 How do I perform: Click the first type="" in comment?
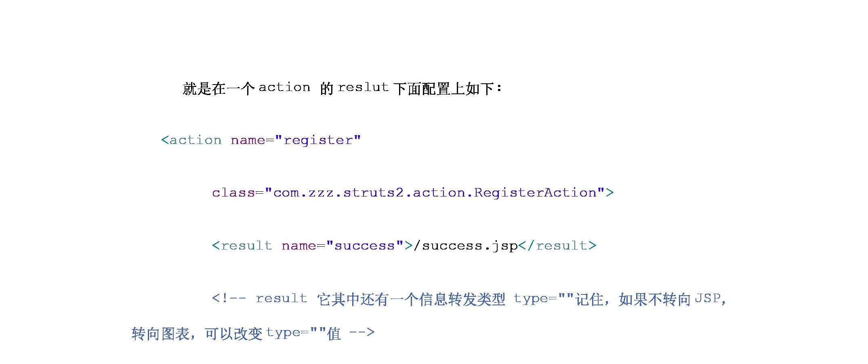544,298
